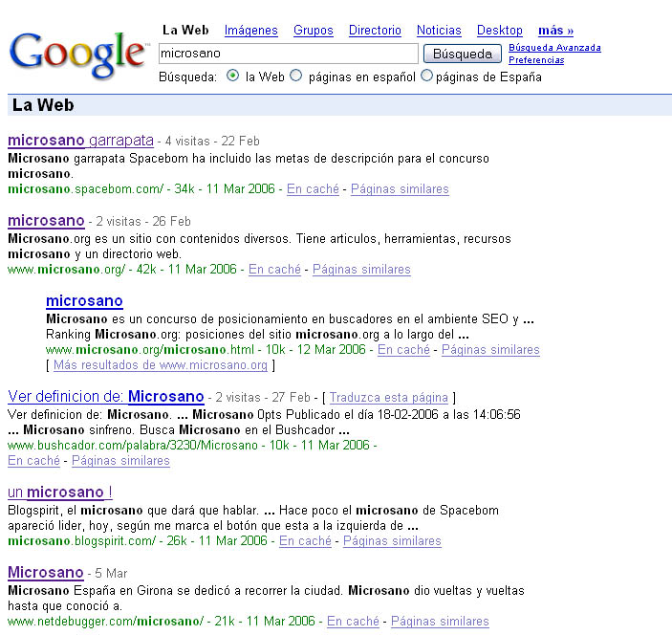Select the 'la Web' radio button
The image size is (672, 635).
click(x=232, y=76)
